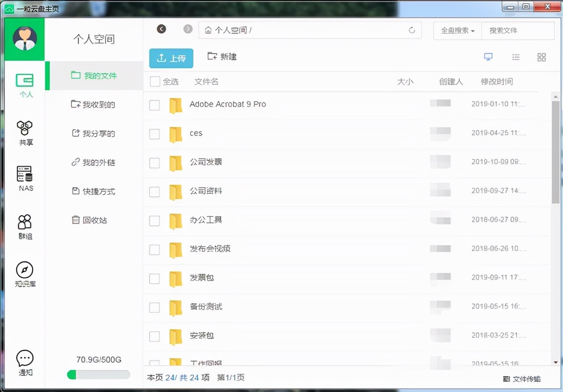563x392 pixels.
Task: Click the monitor view icon above the file list
Action: pos(488,57)
